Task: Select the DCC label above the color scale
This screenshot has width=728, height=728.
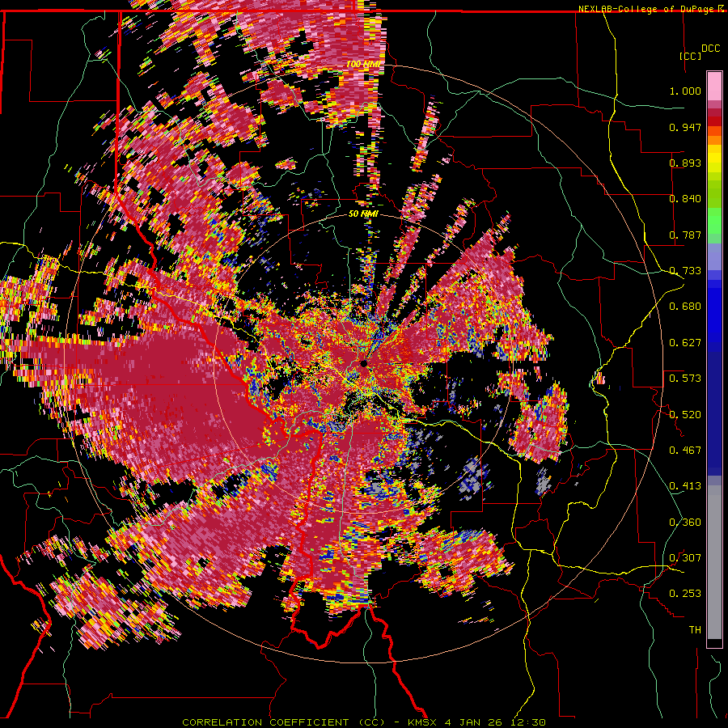Action: coord(710,49)
